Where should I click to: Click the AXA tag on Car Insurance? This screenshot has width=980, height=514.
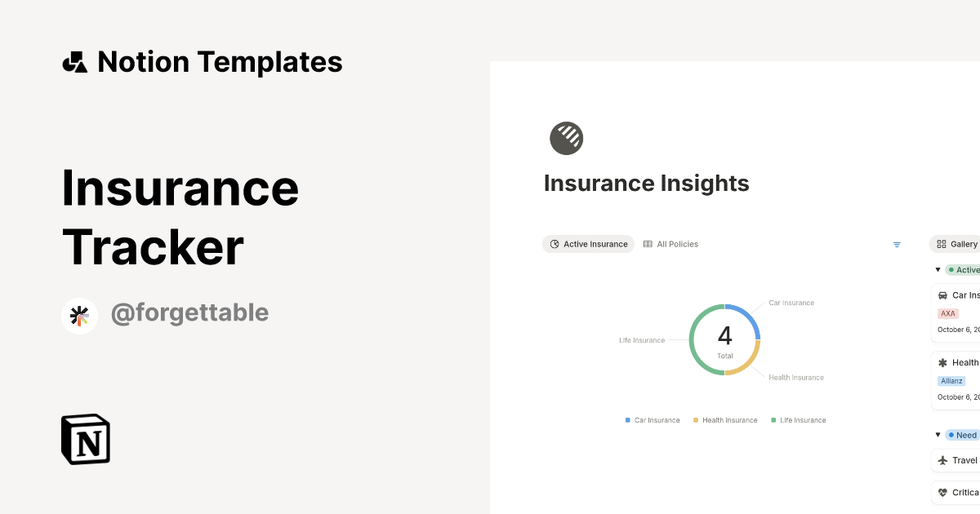(947, 313)
